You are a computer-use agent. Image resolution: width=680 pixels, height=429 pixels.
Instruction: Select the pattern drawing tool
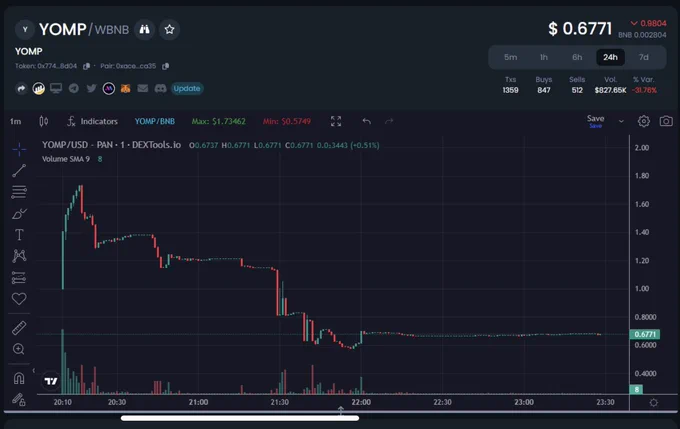[x=19, y=256]
